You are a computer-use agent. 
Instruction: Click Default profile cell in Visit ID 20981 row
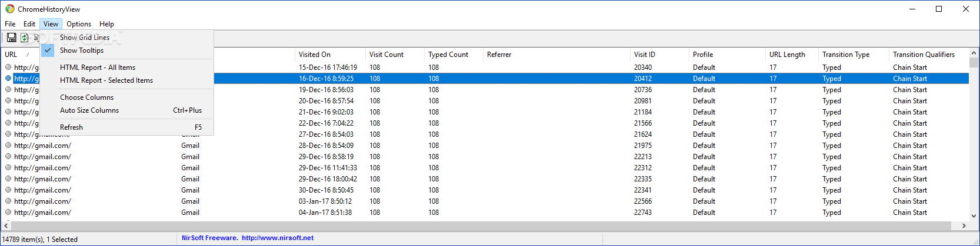click(x=704, y=100)
